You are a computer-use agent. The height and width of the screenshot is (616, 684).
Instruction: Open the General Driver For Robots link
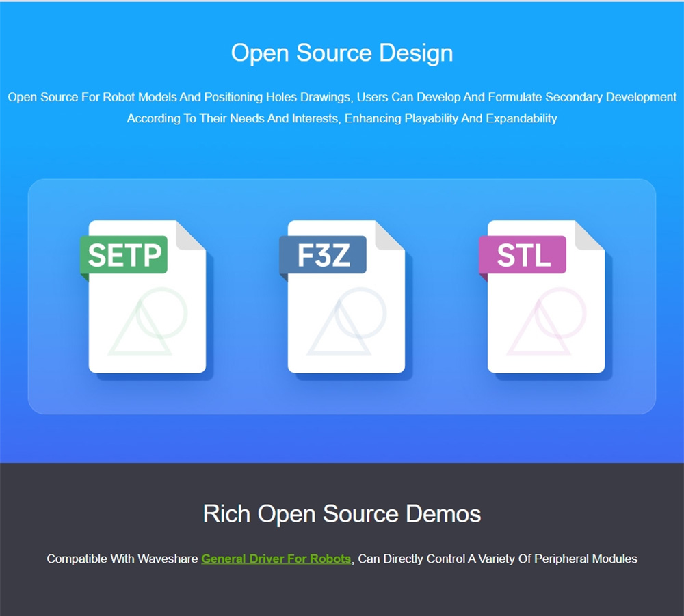tap(276, 559)
